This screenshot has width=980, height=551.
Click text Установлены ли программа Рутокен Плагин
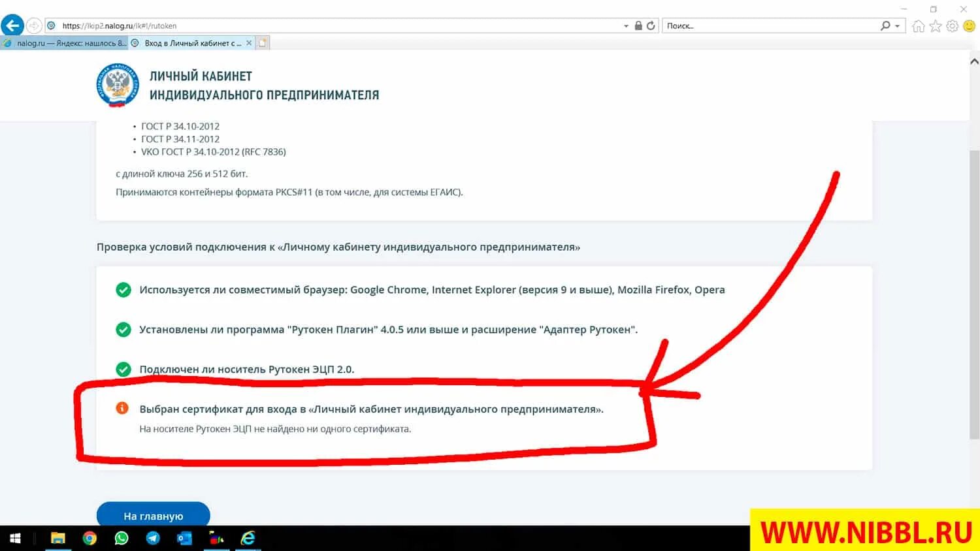(x=388, y=330)
